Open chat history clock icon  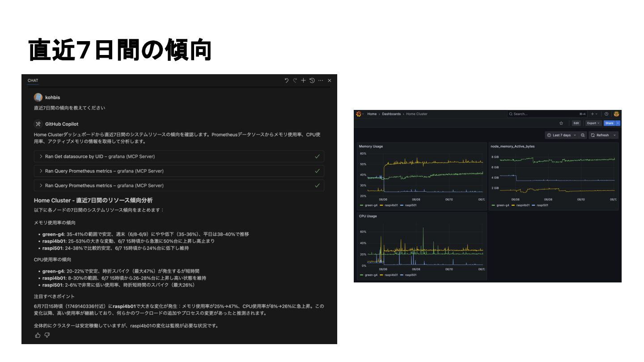(x=312, y=80)
